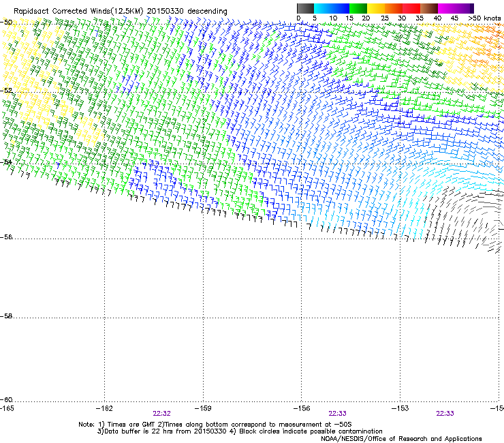Click the purple 22:32 time label

pyautogui.click(x=161, y=414)
